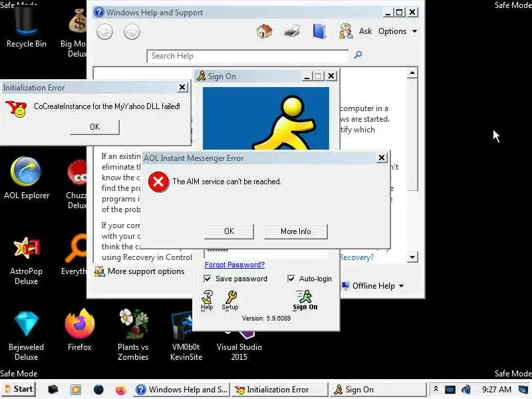Click the Back arrow in Help window

tap(104, 32)
